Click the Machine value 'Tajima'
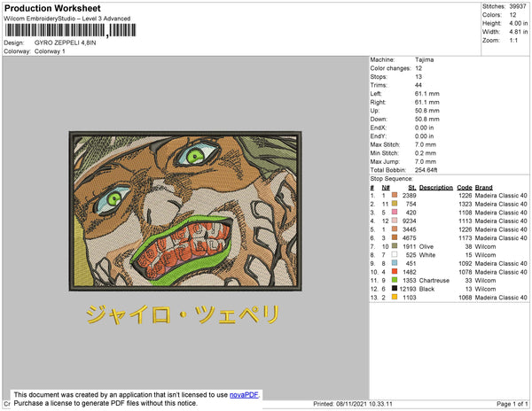The width and height of the screenshot is (532, 411). [x=424, y=59]
